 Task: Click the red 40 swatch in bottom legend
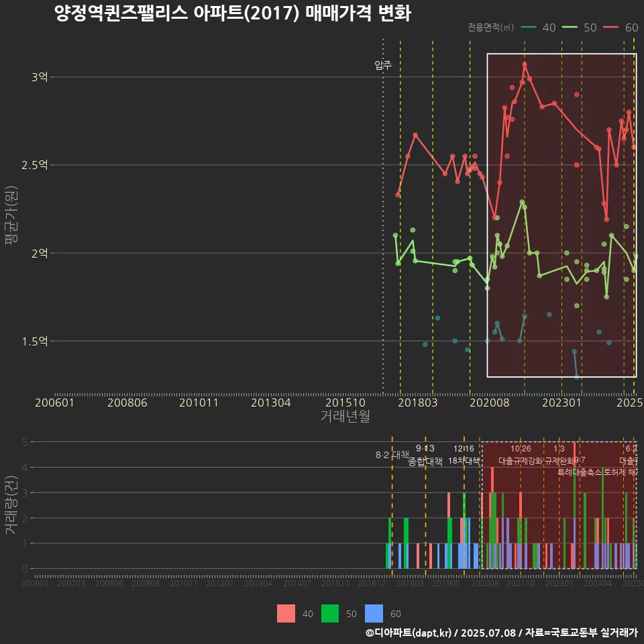286,614
